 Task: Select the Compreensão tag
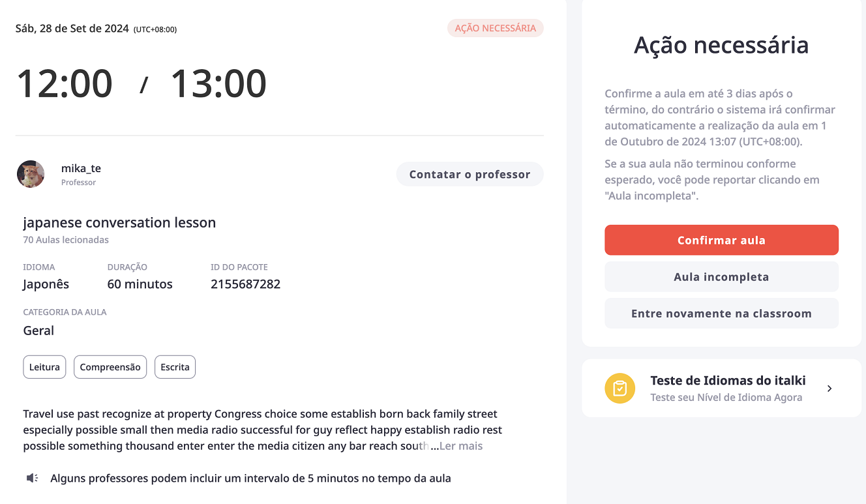[110, 367]
